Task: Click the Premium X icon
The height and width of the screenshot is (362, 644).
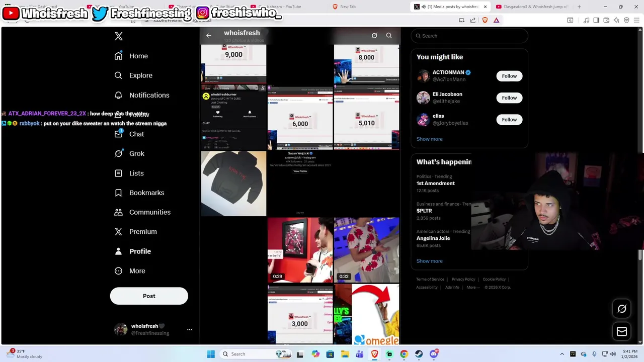Action: (118, 232)
